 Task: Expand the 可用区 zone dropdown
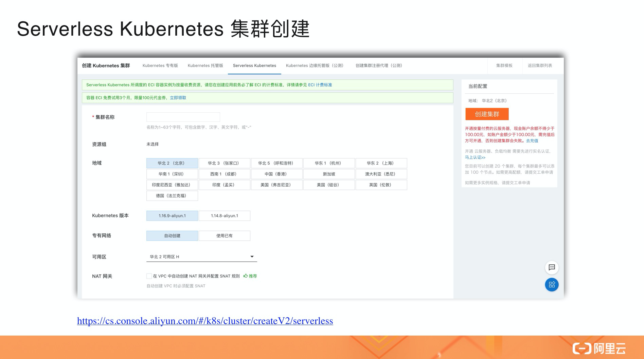pos(252,257)
